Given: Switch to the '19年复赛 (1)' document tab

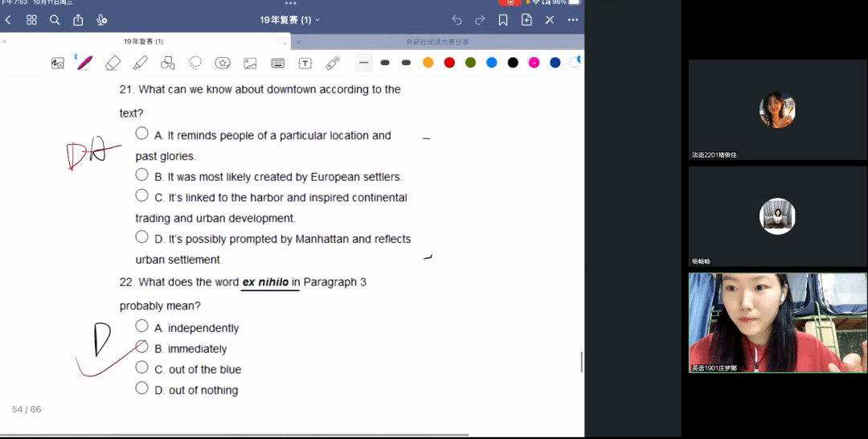Looking at the screenshot, I should [144, 42].
